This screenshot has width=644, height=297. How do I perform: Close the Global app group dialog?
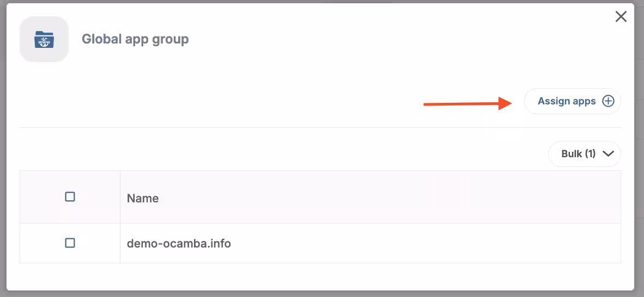pyautogui.click(x=621, y=17)
